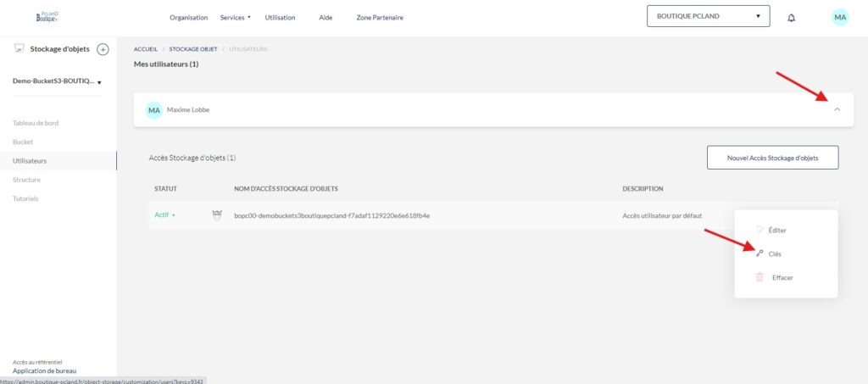Go to Bucket in sidebar
The height and width of the screenshot is (384, 868).
pos(23,142)
